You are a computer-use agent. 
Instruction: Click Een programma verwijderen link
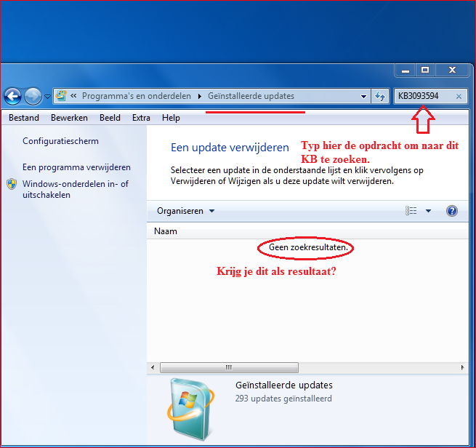coord(76,167)
